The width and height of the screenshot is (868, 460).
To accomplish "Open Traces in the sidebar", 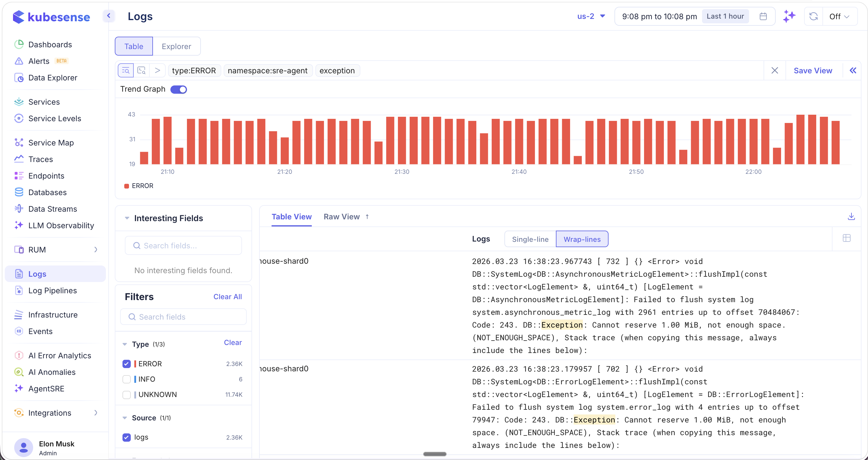I will click(x=40, y=159).
